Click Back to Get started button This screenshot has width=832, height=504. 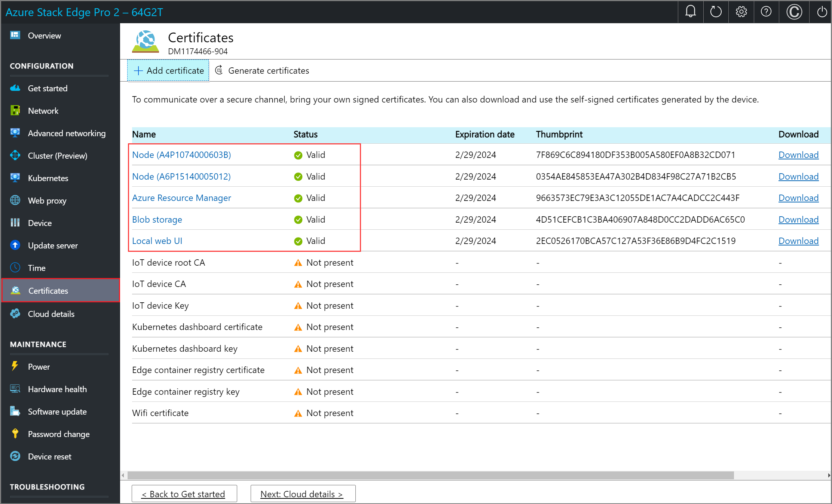[184, 494]
